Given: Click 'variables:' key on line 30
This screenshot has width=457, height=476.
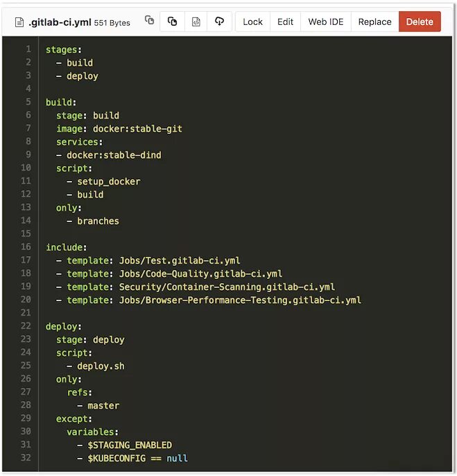Looking at the screenshot, I should click(x=92, y=432).
